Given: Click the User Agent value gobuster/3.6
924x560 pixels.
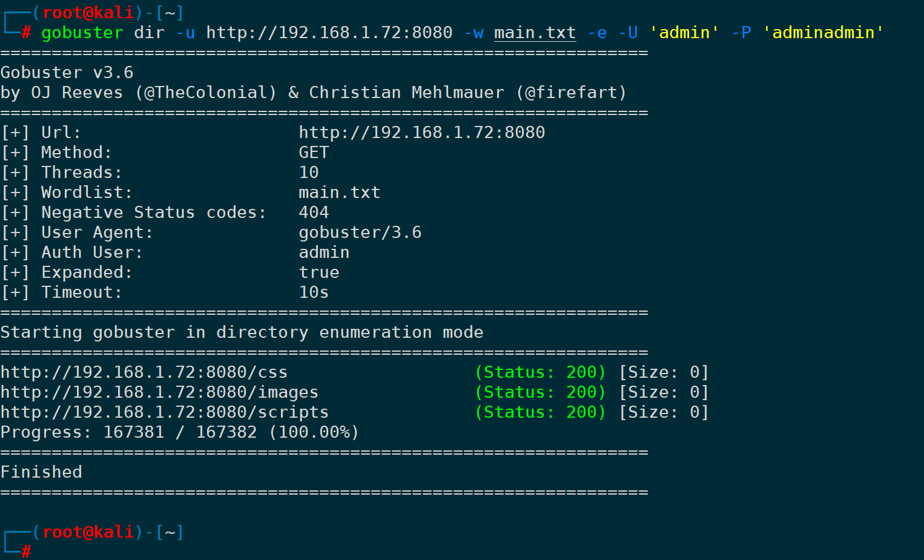Looking at the screenshot, I should click(x=360, y=232).
